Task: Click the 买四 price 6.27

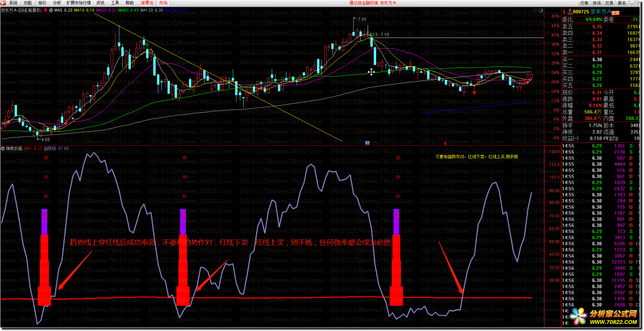Action: 597,79
